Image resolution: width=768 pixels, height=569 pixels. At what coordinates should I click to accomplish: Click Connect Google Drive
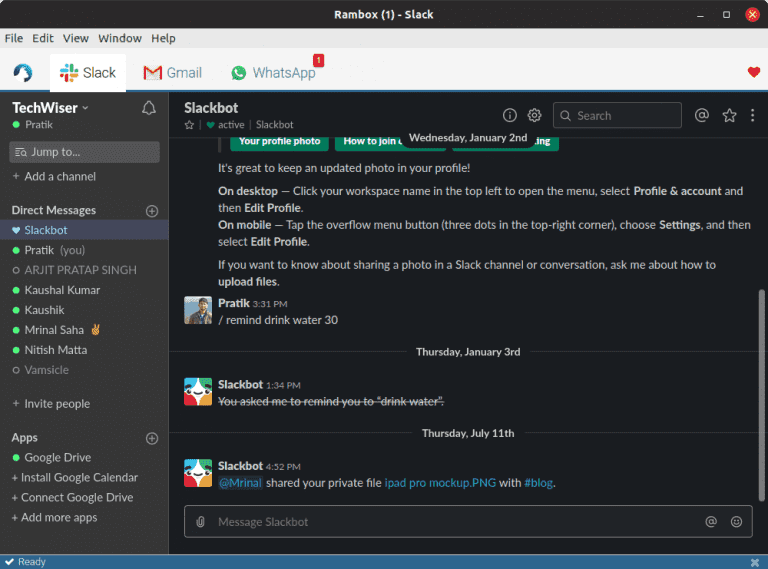72,498
